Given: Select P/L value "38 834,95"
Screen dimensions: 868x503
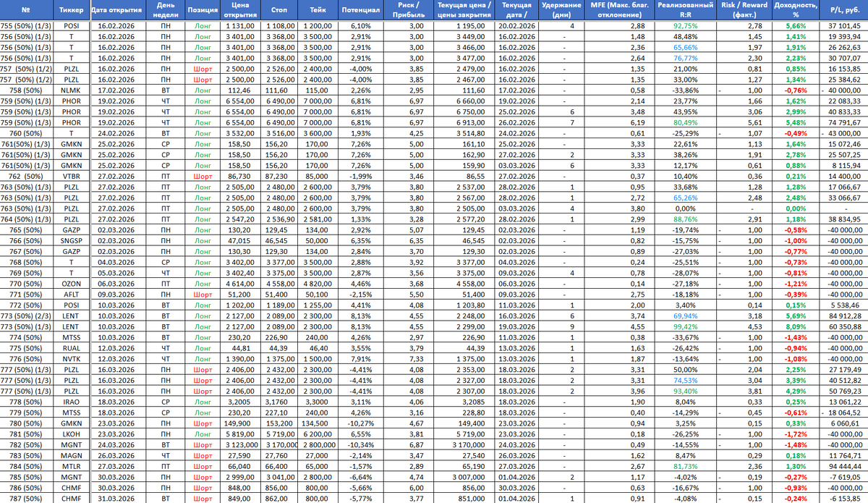Looking at the screenshot, I should 845,219.
